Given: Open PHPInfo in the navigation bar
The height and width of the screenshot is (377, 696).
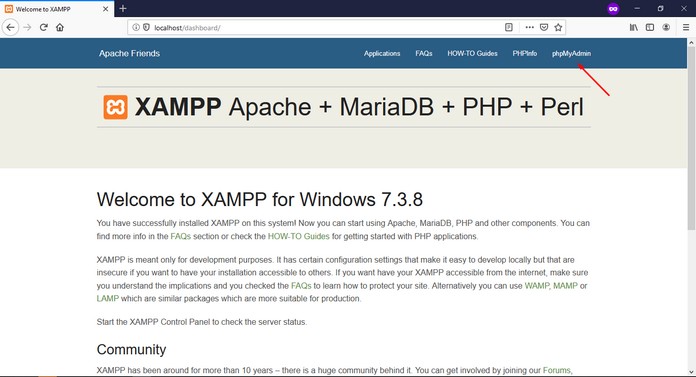Looking at the screenshot, I should (x=525, y=53).
